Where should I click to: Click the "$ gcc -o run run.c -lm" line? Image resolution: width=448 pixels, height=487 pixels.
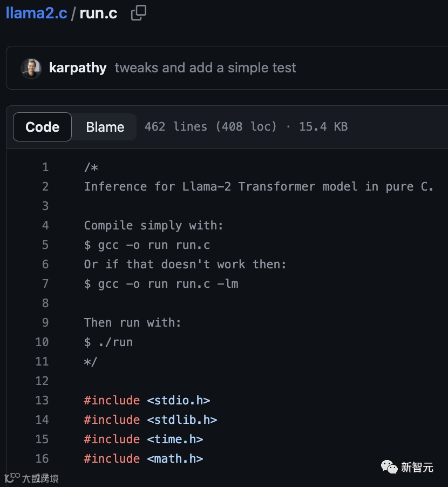(x=161, y=284)
